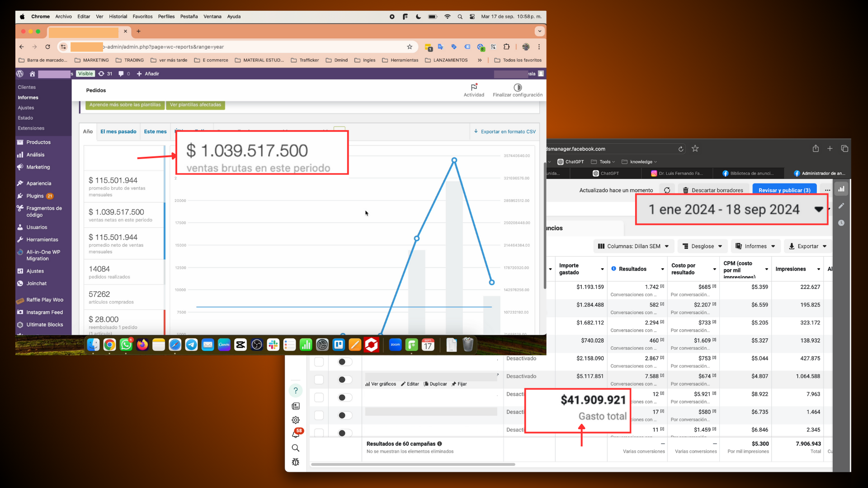The width and height of the screenshot is (868, 488).
Task: Reload the Chrome page
Action: point(47,47)
